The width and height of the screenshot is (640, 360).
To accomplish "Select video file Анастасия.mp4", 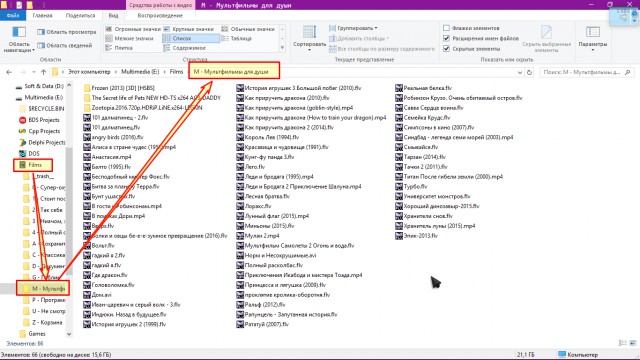I will [x=107, y=157].
